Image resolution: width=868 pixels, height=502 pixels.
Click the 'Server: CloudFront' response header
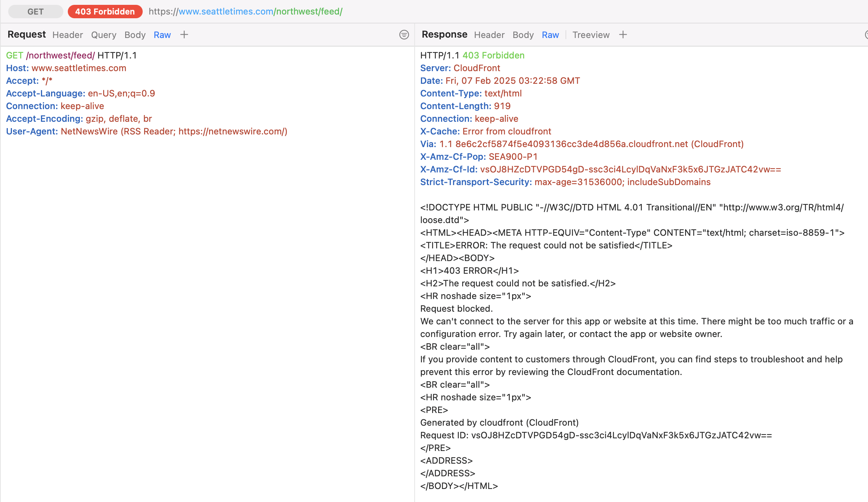460,68
